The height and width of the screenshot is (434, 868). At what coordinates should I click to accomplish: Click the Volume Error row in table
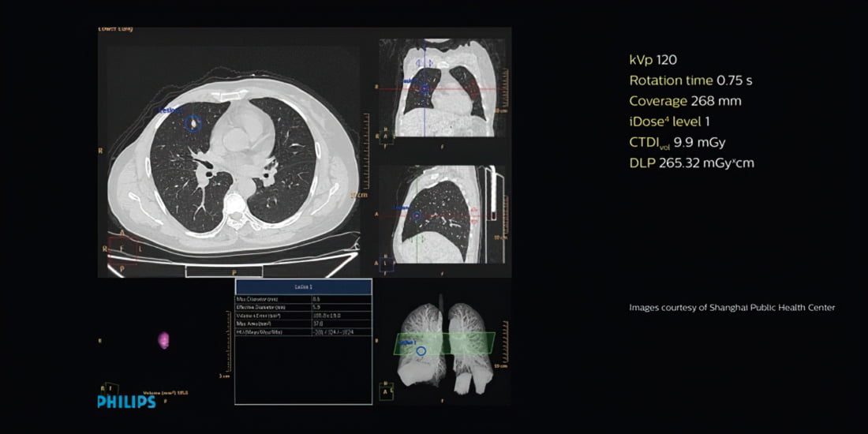pyautogui.click(x=303, y=316)
